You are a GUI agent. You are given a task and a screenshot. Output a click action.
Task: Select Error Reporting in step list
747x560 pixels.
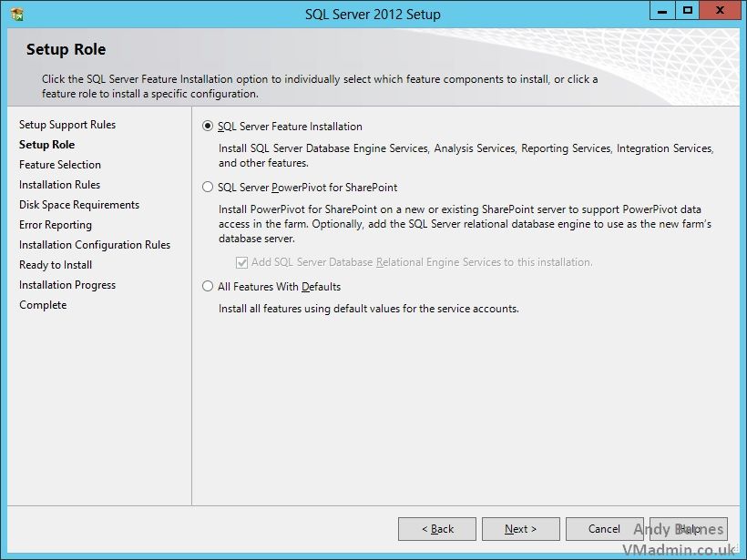tap(56, 225)
